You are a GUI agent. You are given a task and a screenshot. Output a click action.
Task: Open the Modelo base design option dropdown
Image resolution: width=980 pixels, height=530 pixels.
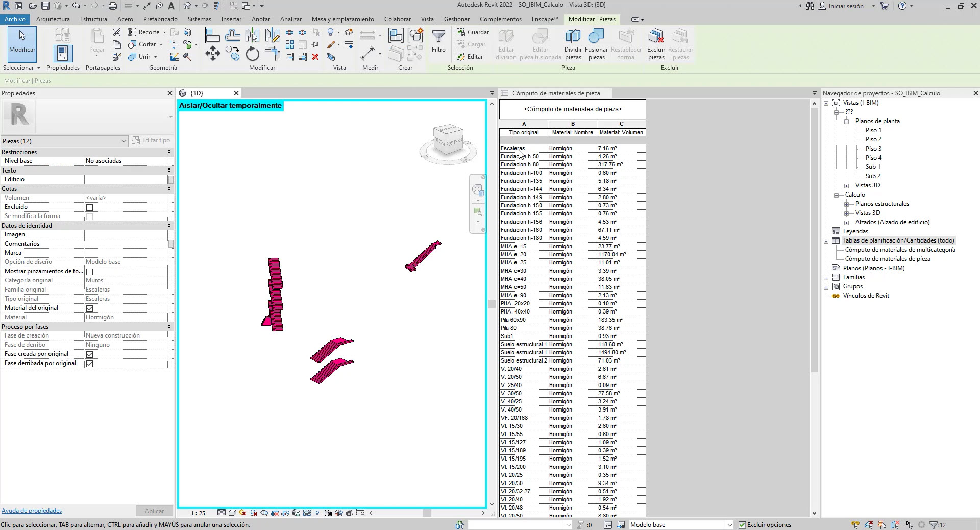coord(729,525)
